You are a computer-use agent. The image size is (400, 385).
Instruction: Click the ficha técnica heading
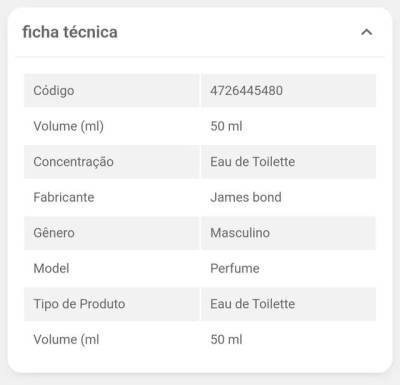[x=70, y=32]
